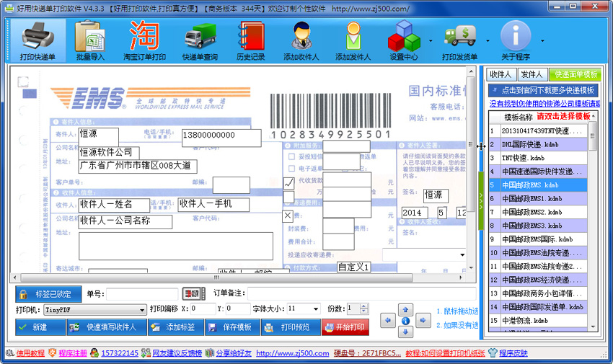Select template 中国邮政EMS1.kdmb
Image resolution: width=613 pixels, height=364 pixels.
(538, 198)
